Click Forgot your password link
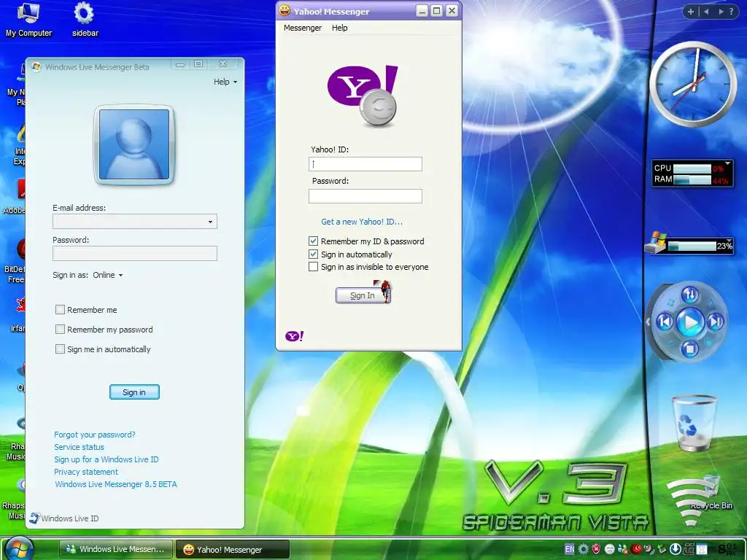 [94, 435]
